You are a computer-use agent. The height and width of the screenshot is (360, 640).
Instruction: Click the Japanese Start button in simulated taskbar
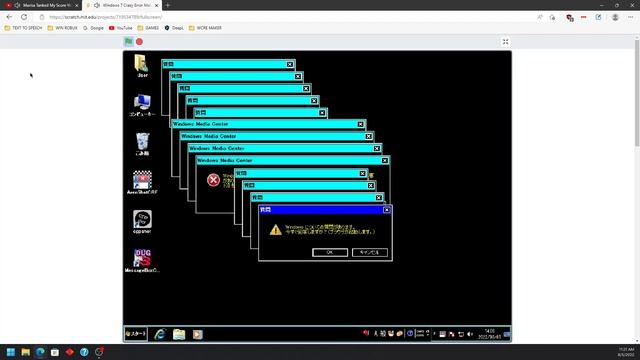click(x=136, y=334)
